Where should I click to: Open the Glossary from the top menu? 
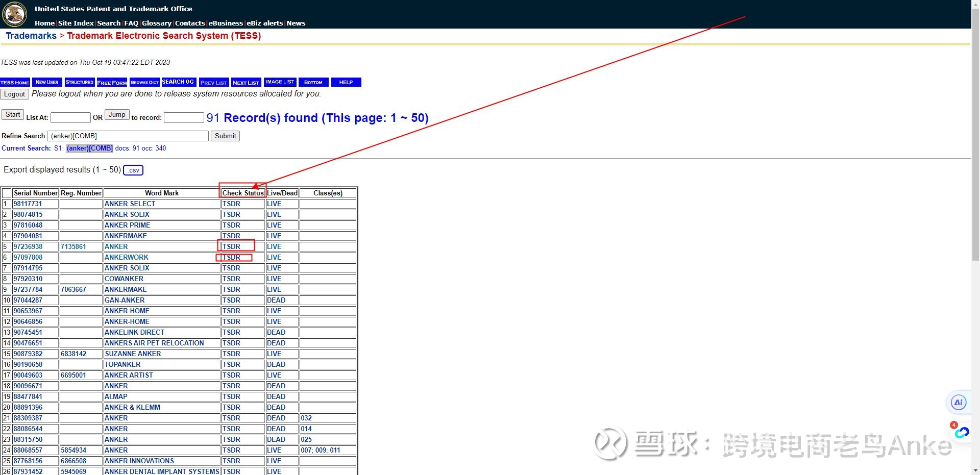coord(156,23)
